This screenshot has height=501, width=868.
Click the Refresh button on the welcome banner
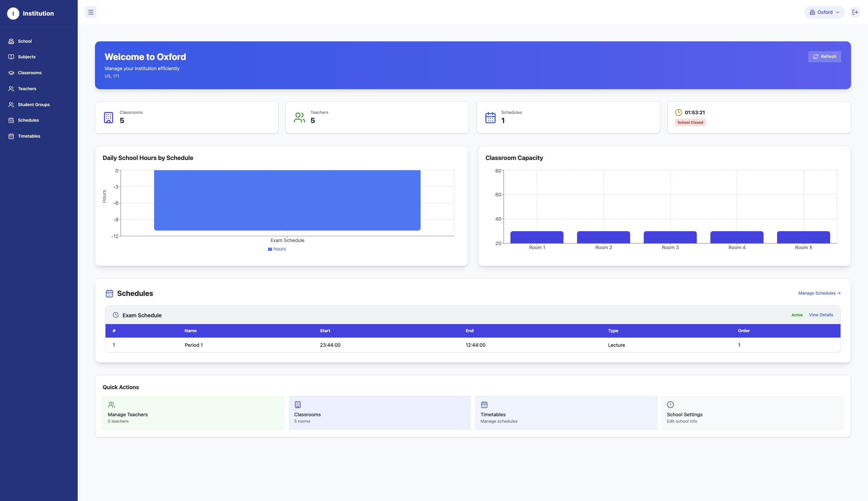click(824, 56)
